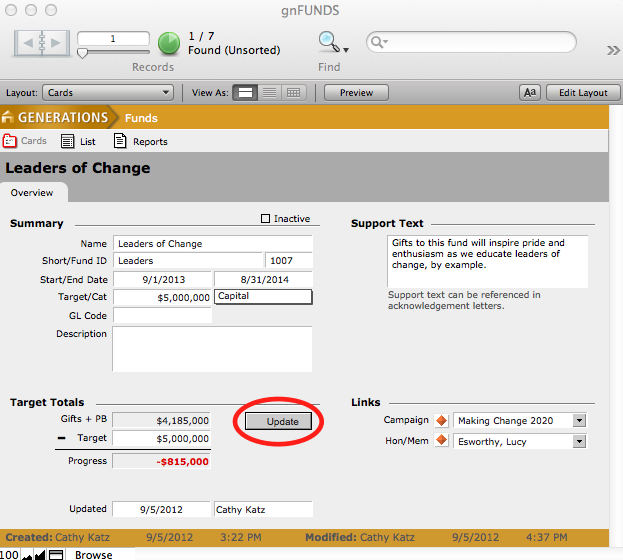Viewport: 623px width, 560px height.
Task: Click the records slider control
Action: 83,53
